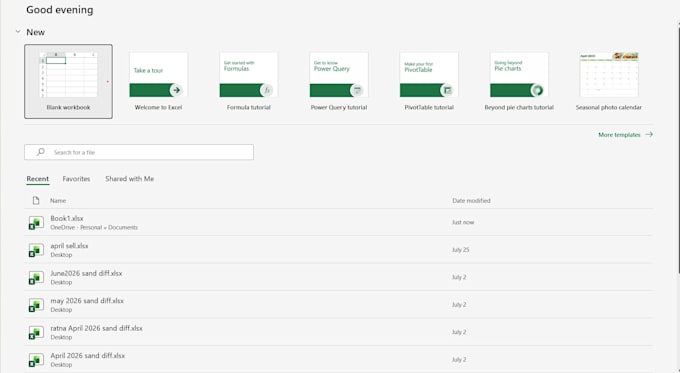Click the 'July 25' modified date
Screen dimensions: 680x373
coord(461,250)
